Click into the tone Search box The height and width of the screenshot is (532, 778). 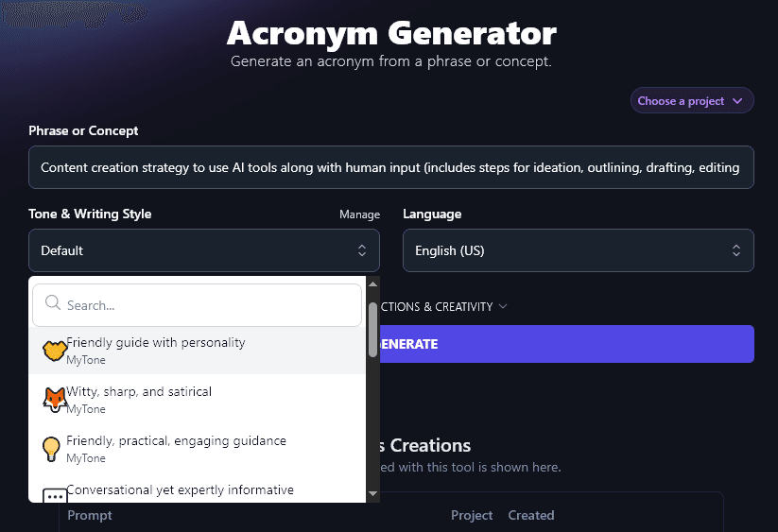(x=208, y=305)
